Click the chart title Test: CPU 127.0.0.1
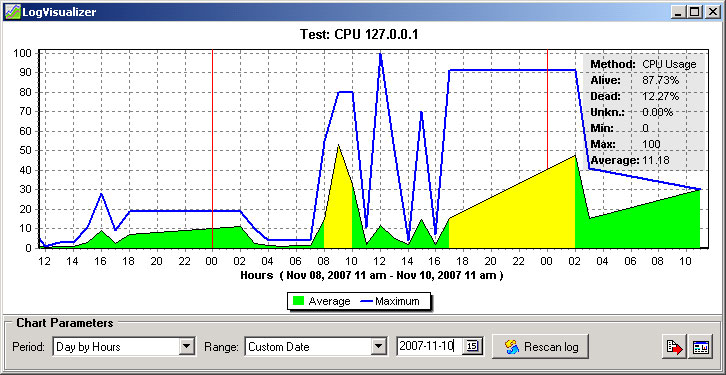The width and height of the screenshot is (726, 375). (359, 34)
